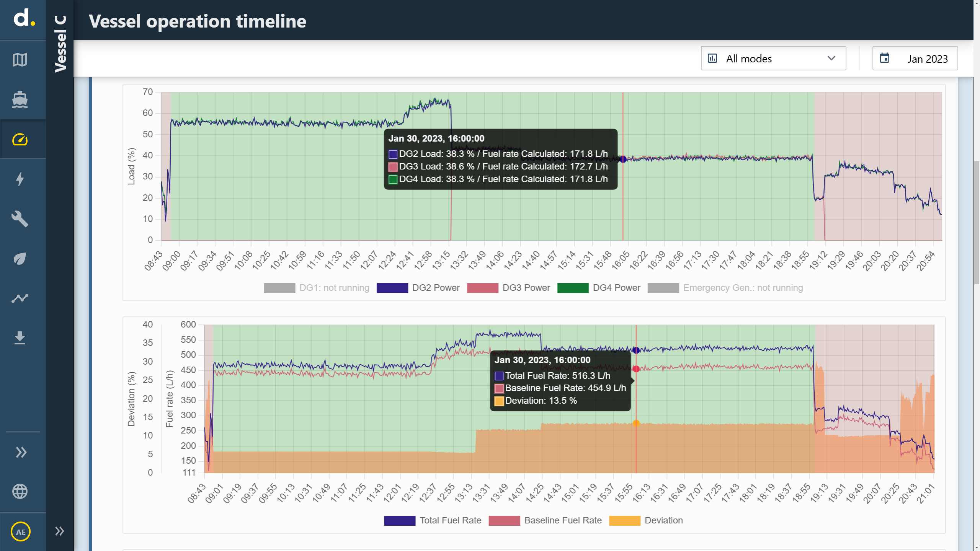This screenshot has height=551, width=980.
Task: Expand the Vessel C panel chevron
Action: point(59,531)
